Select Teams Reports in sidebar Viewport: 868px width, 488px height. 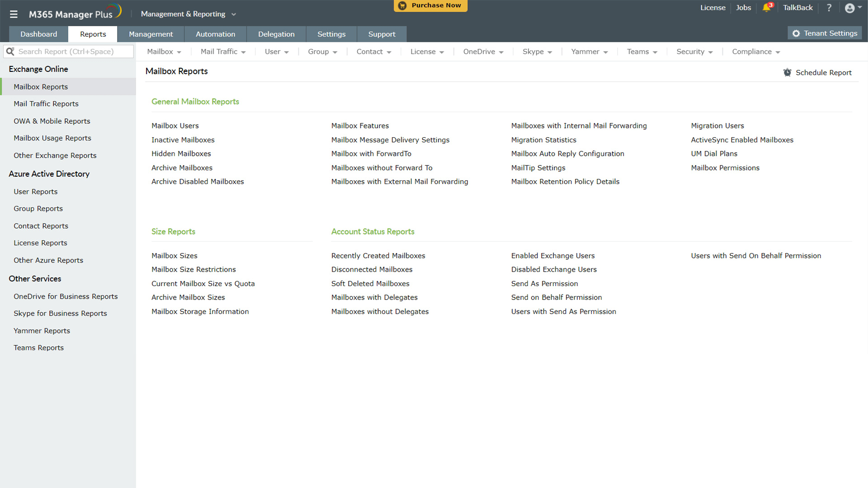coord(38,347)
